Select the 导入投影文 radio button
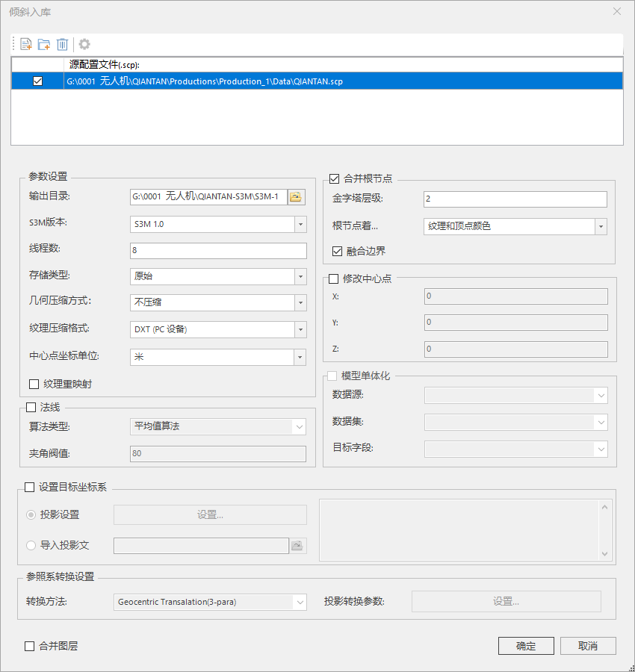635x672 pixels. 31,546
